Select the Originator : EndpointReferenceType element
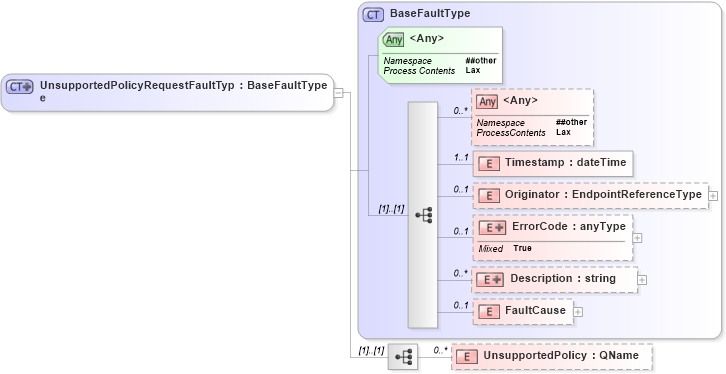The height and width of the screenshot is (374, 726). (x=591, y=195)
